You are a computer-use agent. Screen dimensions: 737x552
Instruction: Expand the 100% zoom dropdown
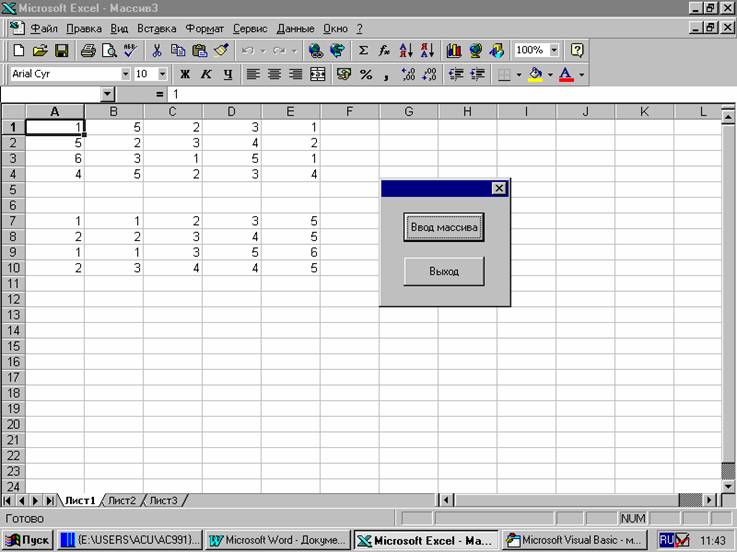[554, 50]
